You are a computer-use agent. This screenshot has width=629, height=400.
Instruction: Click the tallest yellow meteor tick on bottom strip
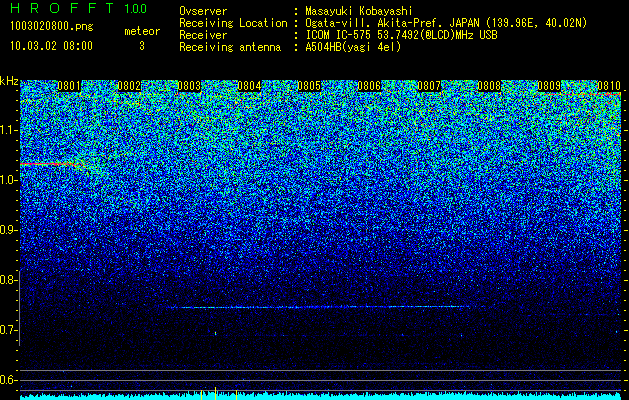(215, 393)
